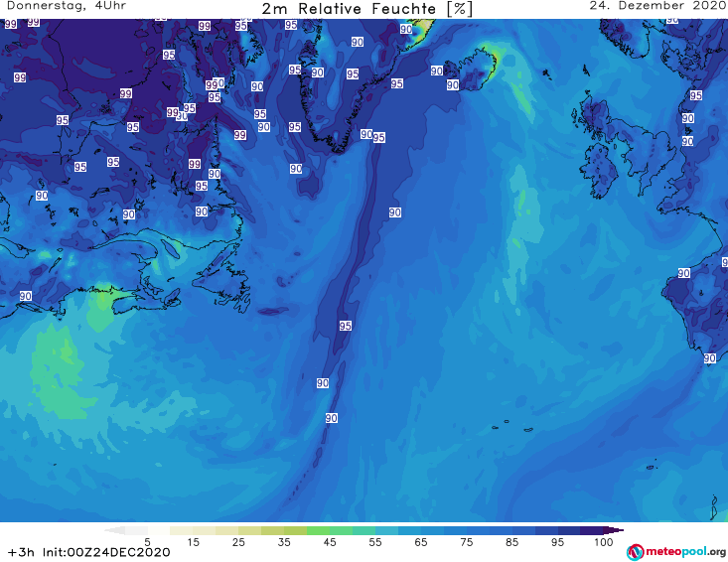Click the '75' tick on the color scale
728x562 pixels.
pyautogui.click(x=467, y=542)
